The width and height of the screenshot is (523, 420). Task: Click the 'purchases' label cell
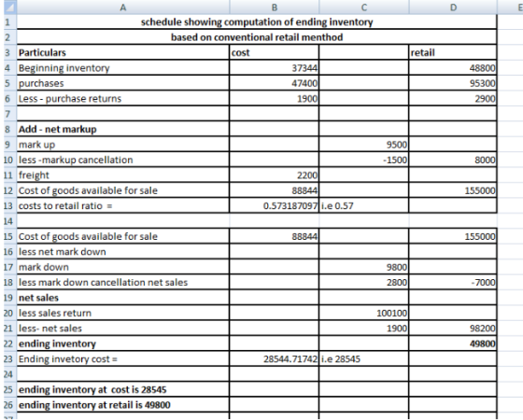click(x=123, y=83)
